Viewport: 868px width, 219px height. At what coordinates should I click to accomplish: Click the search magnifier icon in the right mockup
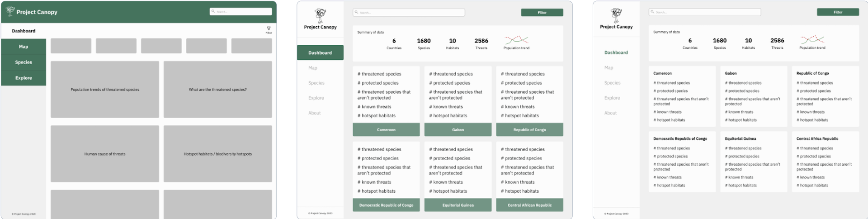tap(652, 12)
